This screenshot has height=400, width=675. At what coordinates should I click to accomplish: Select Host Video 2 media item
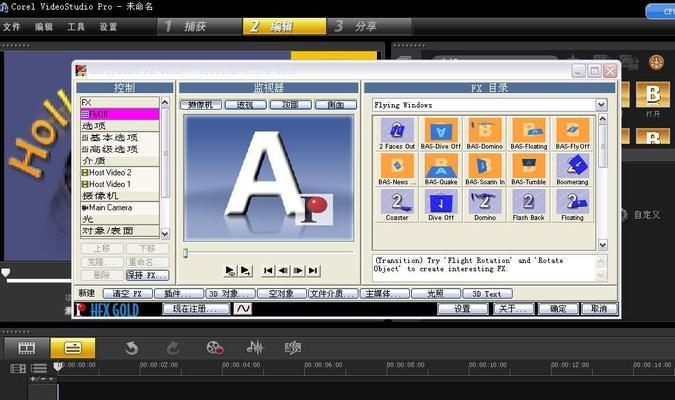(x=120, y=172)
